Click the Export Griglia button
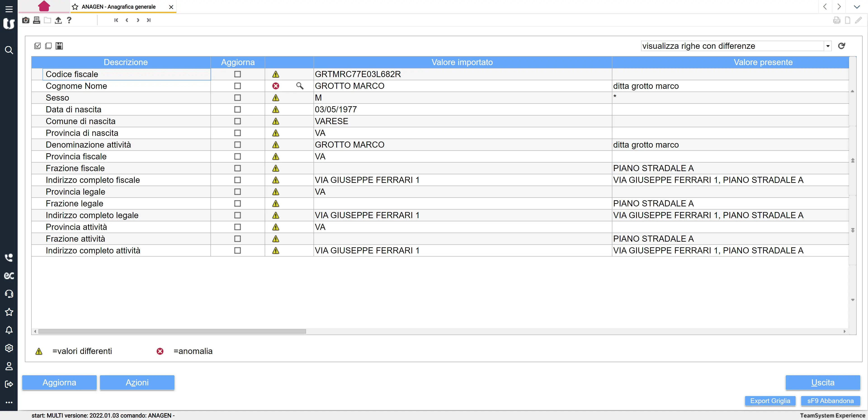Image resolution: width=868 pixels, height=420 pixels. (x=770, y=401)
